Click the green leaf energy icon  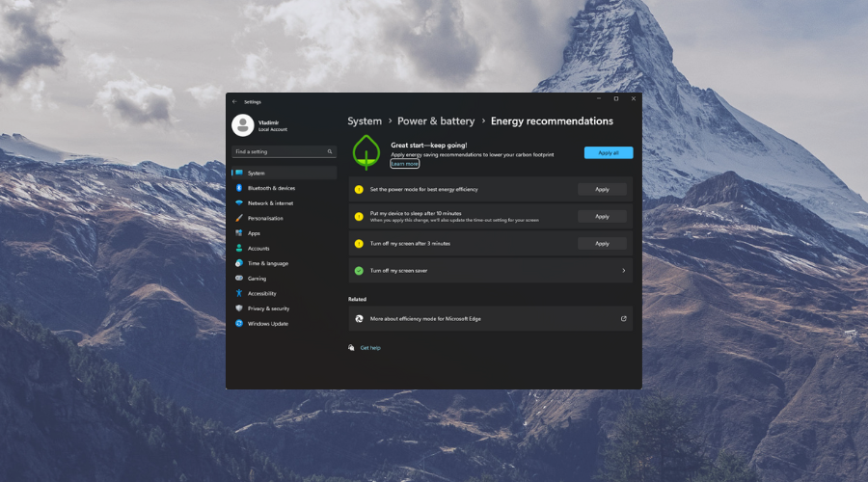[x=366, y=153]
